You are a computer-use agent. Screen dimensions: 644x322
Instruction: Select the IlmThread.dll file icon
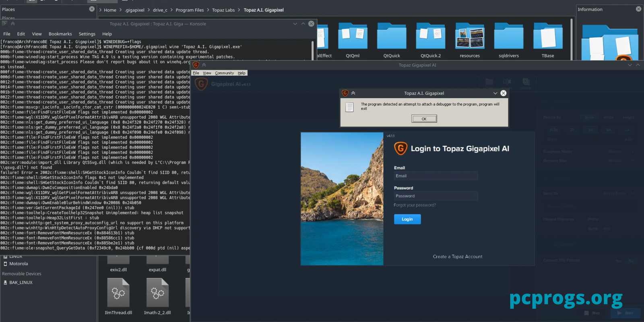coord(118,293)
